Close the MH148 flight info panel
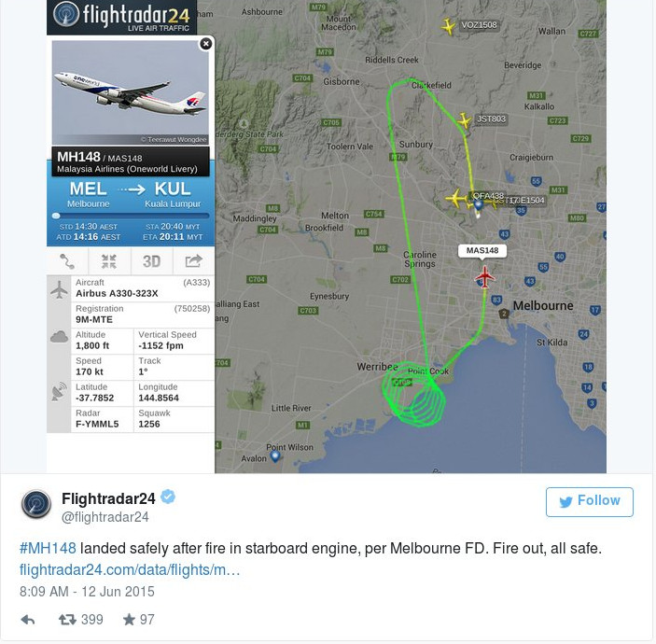This screenshot has width=656, height=644. (205, 44)
